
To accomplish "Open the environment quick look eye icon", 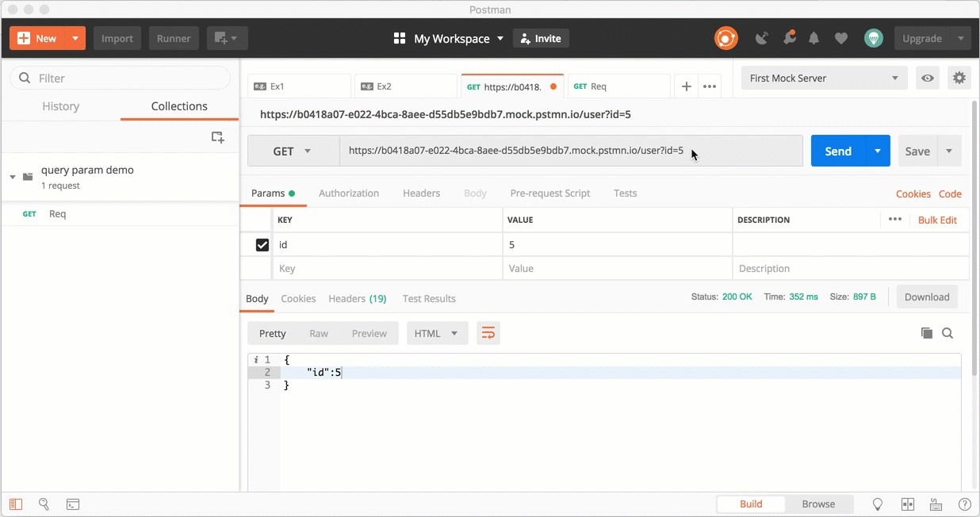I will (x=927, y=78).
